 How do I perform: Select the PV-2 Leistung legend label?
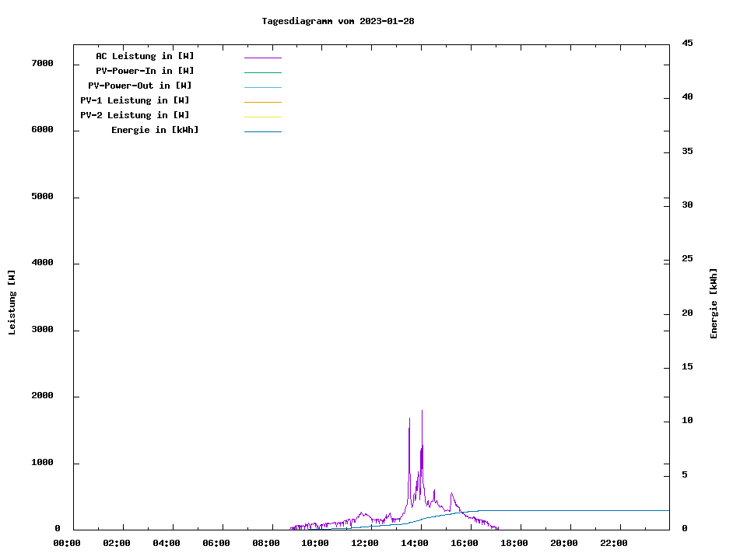(135, 115)
